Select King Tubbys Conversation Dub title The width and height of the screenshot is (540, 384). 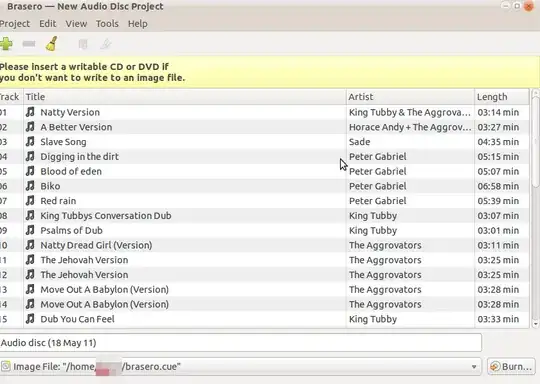pyautogui.click(x=106, y=216)
